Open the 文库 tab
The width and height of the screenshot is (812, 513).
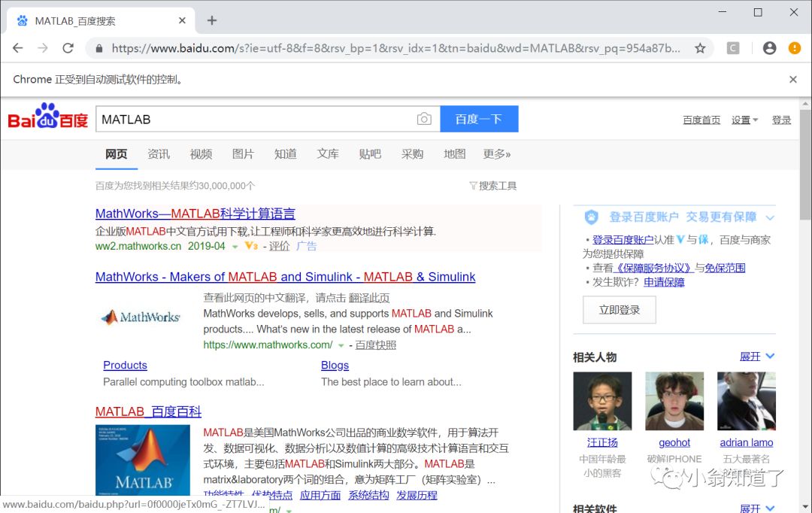tap(328, 154)
